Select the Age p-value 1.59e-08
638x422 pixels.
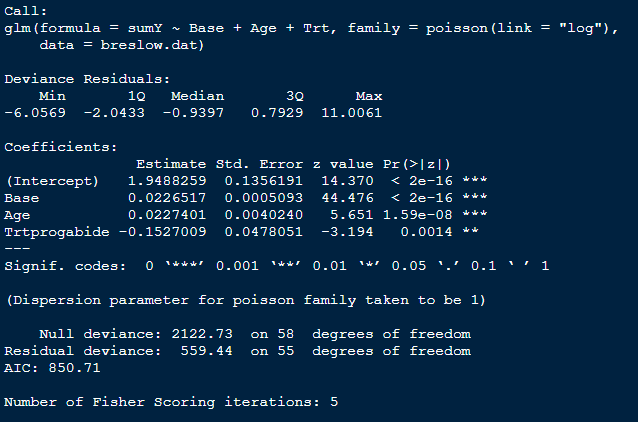click(418, 215)
